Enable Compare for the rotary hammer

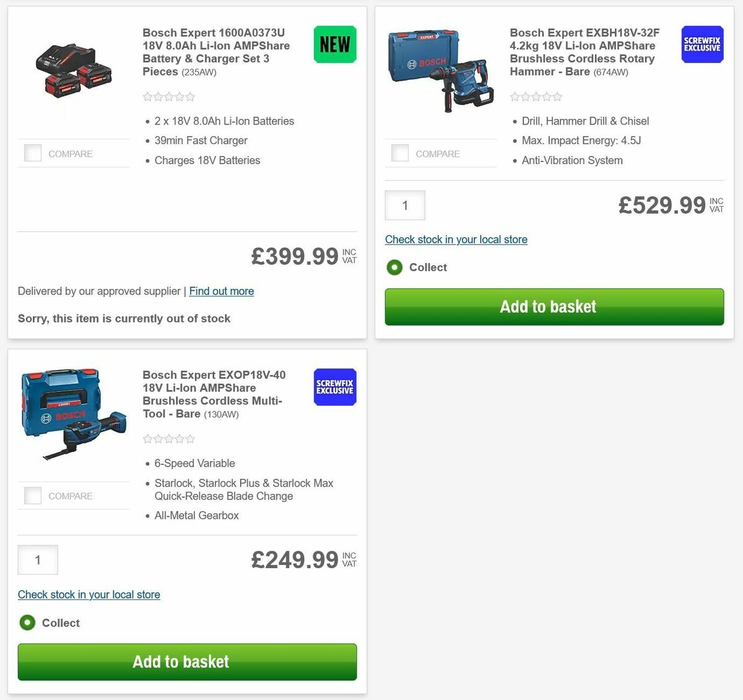tap(399, 152)
